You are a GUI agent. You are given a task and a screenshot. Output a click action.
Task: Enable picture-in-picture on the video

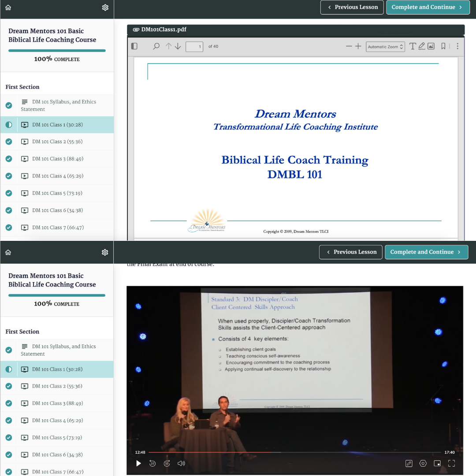[437, 463]
